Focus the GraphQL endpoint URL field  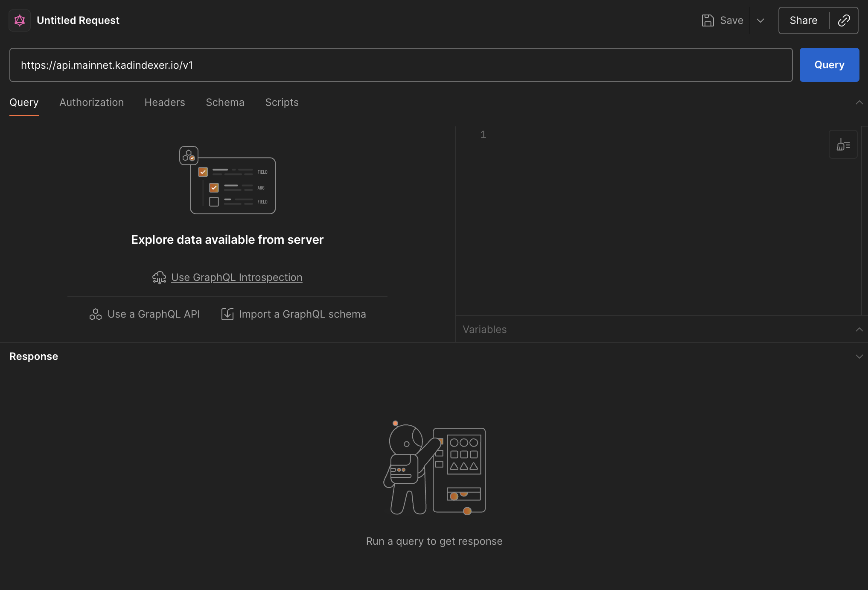(x=401, y=65)
